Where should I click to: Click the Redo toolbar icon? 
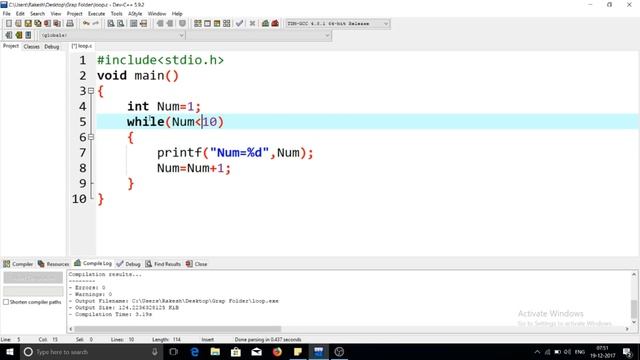click(96, 24)
